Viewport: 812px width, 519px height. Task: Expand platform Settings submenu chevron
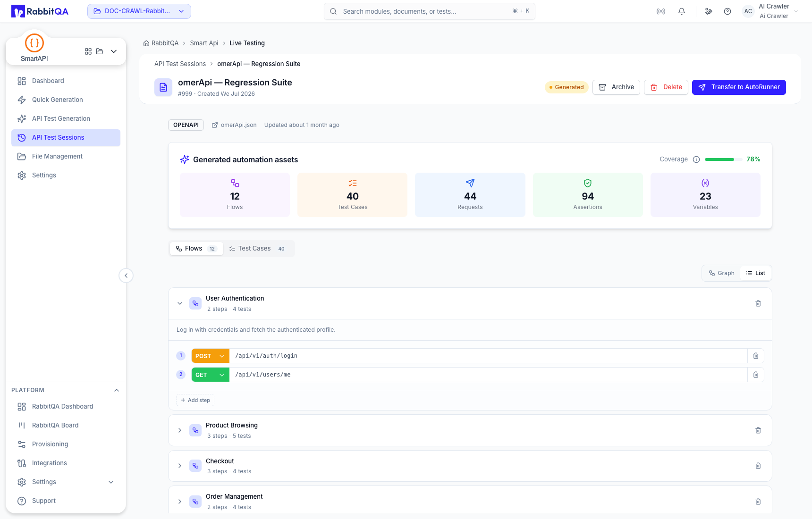[111, 482]
